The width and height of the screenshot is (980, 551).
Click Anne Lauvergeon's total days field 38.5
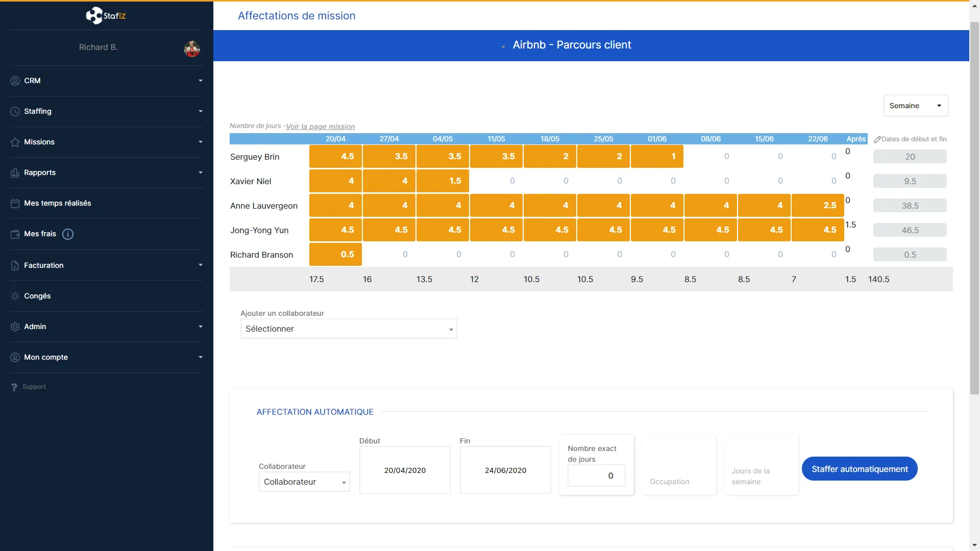910,206
